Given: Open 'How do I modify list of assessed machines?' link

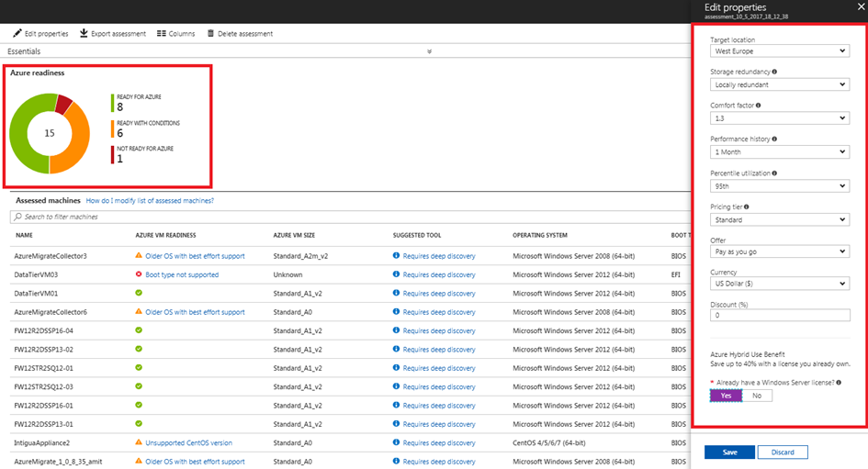Looking at the screenshot, I should [150, 201].
